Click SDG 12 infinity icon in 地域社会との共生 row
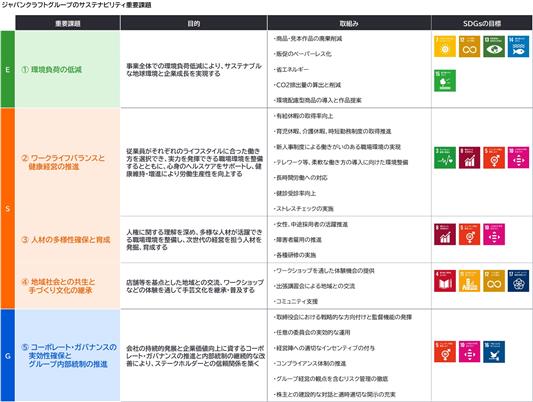The width and height of the screenshot is (533, 402). [494, 281]
